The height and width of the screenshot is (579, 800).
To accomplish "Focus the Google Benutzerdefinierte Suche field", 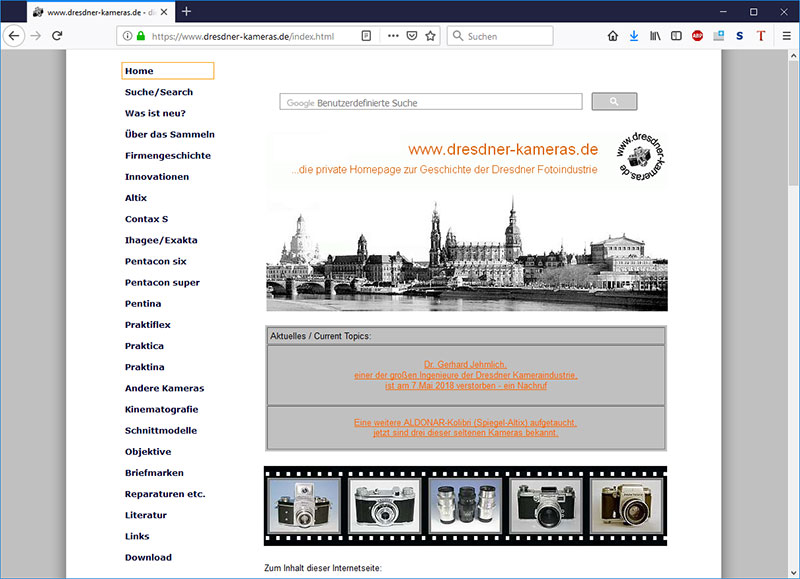I will click(431, 102).
